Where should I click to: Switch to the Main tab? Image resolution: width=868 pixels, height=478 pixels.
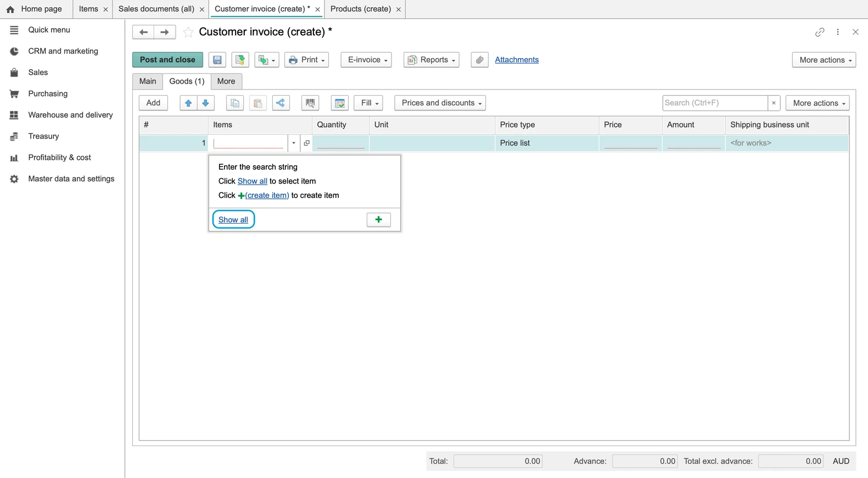tap(148, 81)
